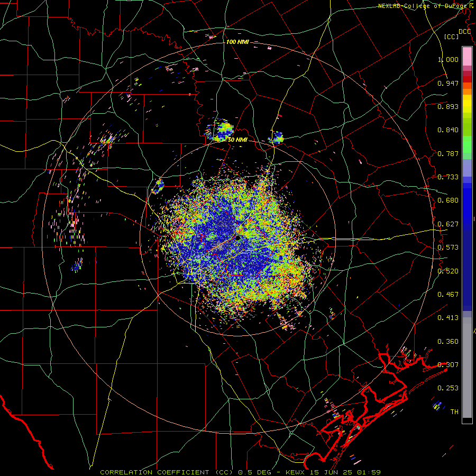The image size is (476, 476).
Task: Click the 0.787 scale value
Action: pyautogui.click(x=448, y=153)
